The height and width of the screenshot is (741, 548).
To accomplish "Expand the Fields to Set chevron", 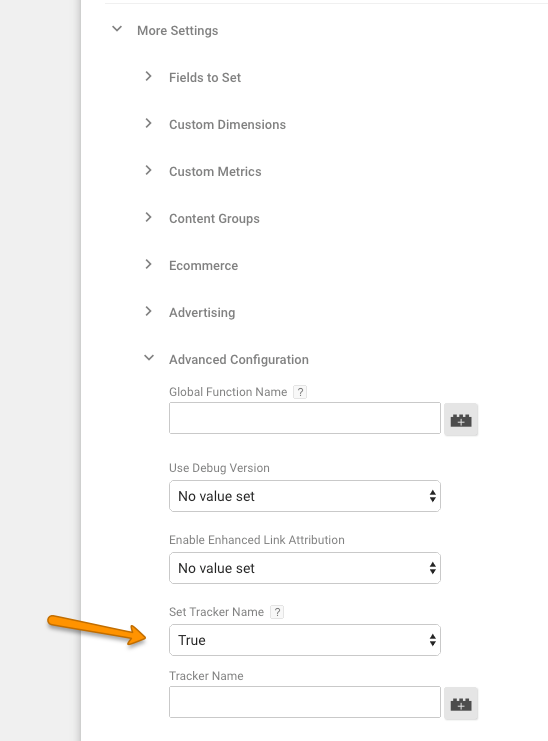I will coord(148,76).
